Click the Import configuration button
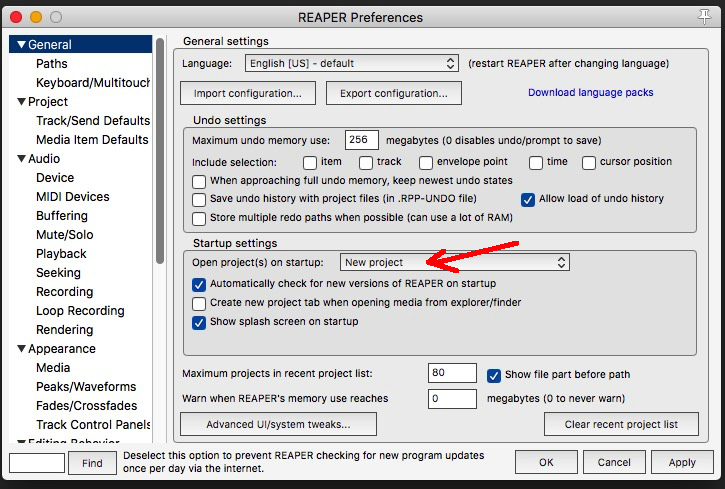This screenshot has height=489, width=725. click(248, 93)
